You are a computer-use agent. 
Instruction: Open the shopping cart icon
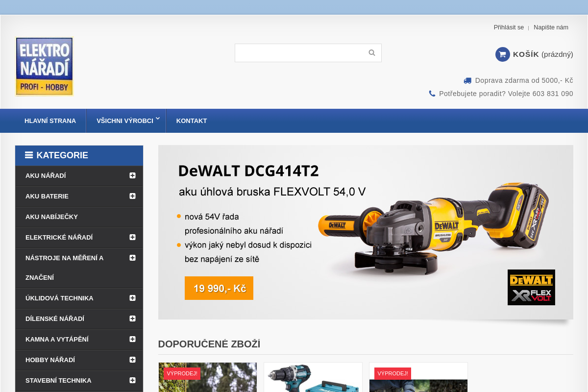(x=503, y=54)
